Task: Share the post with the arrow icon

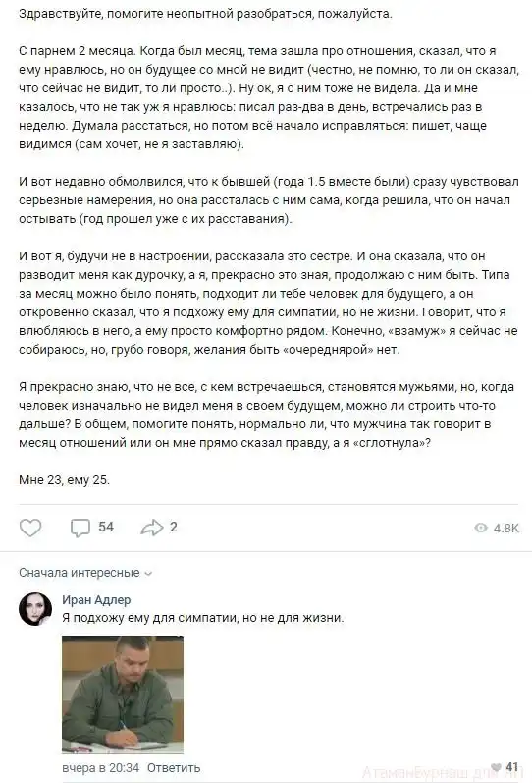Action: (152, 528)
